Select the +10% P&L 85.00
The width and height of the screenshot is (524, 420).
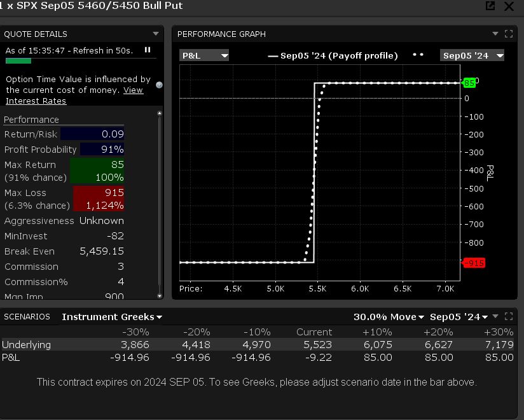378,358
